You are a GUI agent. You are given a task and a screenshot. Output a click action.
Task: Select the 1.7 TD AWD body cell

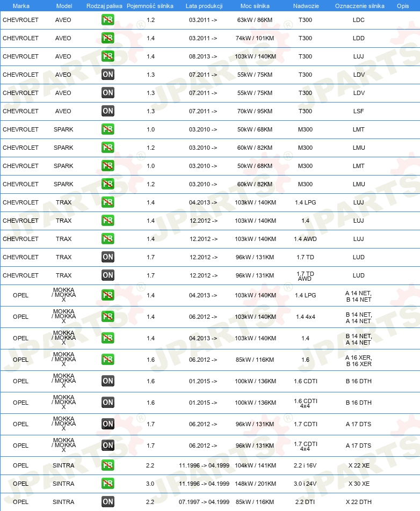[x=305, y=276]
